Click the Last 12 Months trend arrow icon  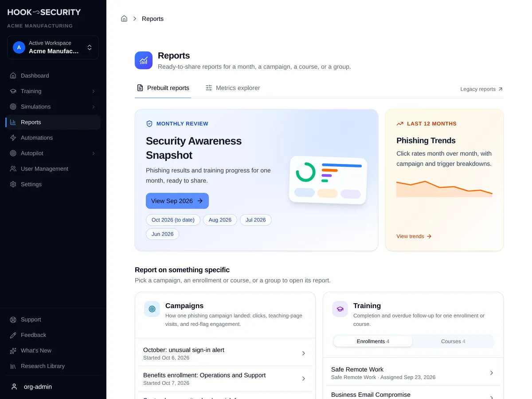[400, 124]
